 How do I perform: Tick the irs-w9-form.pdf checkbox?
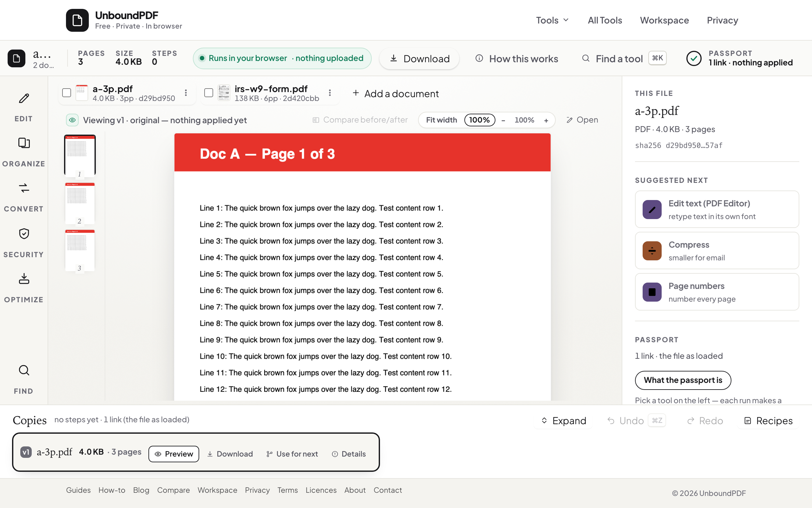click(209, 93)
